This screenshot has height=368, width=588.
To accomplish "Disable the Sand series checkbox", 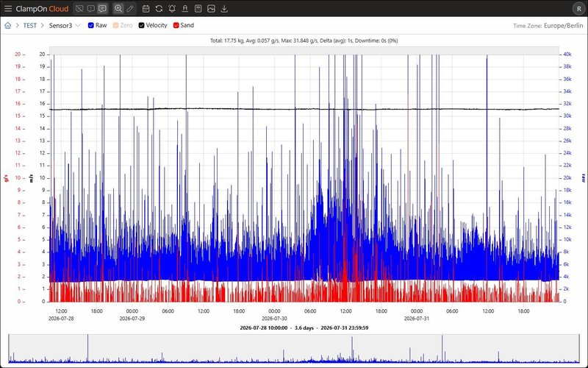I will click(176, 25).
